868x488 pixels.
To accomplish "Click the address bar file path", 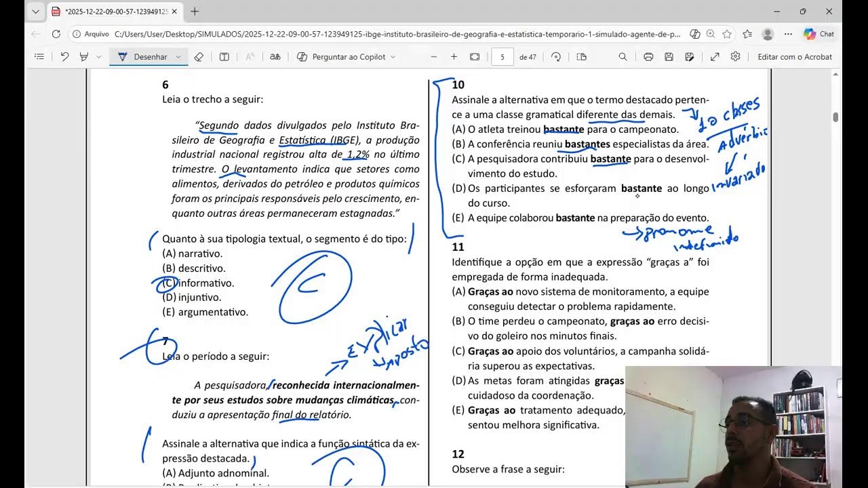I will pyautogui.click(x=397, y=34).
